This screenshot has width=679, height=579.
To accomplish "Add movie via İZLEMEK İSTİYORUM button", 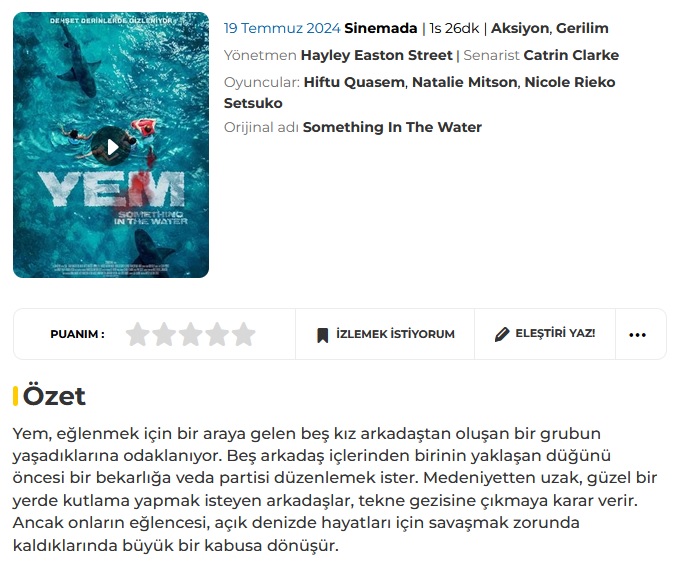I will pyautogui.click(x=385, y=334).
